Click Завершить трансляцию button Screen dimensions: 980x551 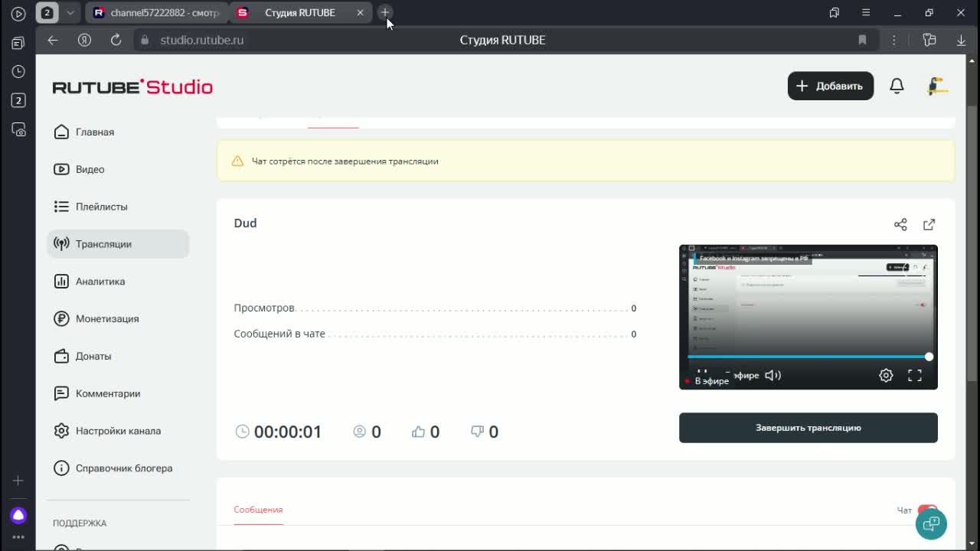[808, 428]
